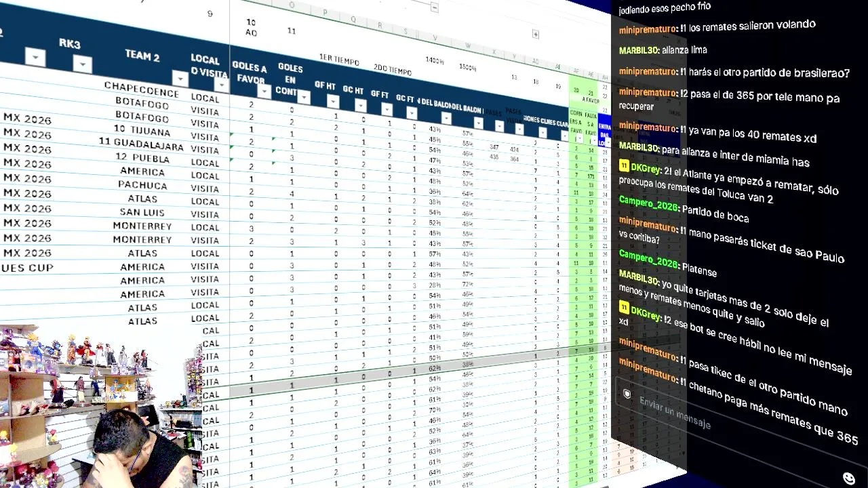Click Campero_2026 username on 'Platense' message
Image resolution: width=868 pixels, height=488 pixels.
click(x=648, y=260)
